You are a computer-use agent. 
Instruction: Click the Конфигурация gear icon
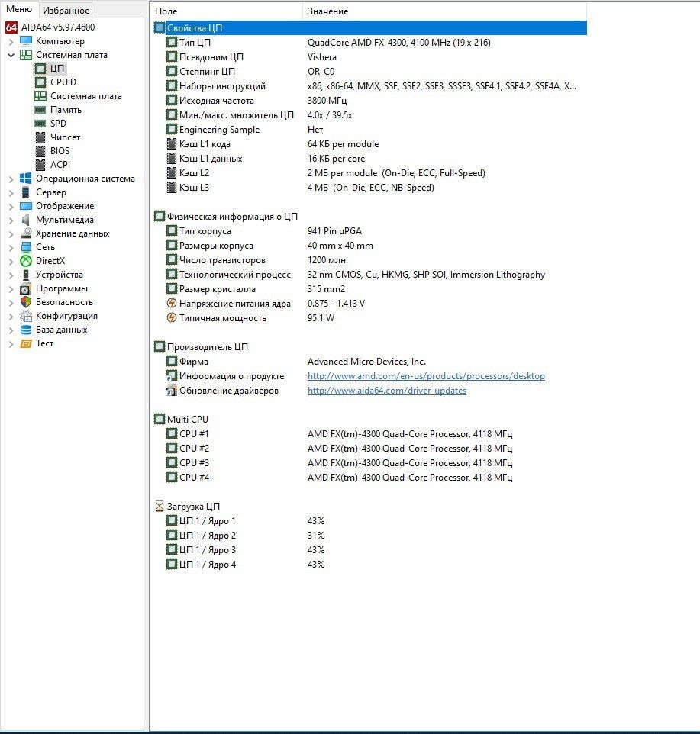(x=26, y=316)
